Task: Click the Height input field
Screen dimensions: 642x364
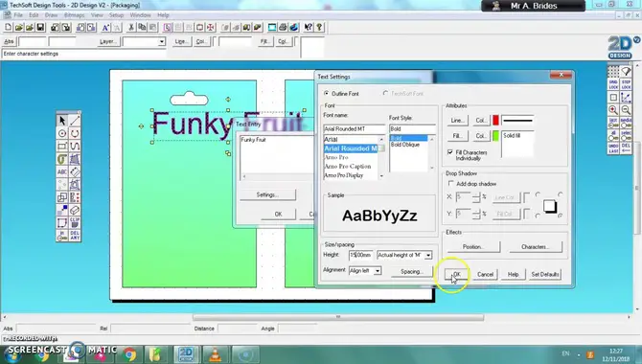Action: (360, 255)
